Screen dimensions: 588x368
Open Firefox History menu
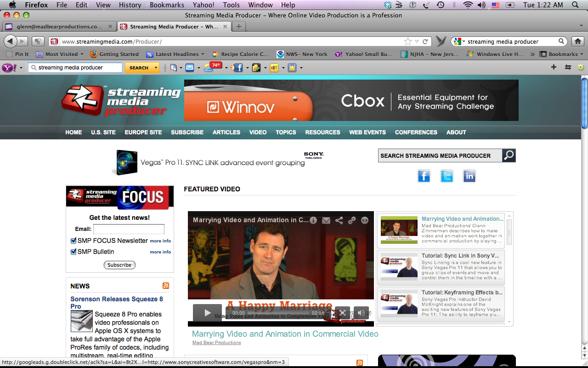coord(130,5)
